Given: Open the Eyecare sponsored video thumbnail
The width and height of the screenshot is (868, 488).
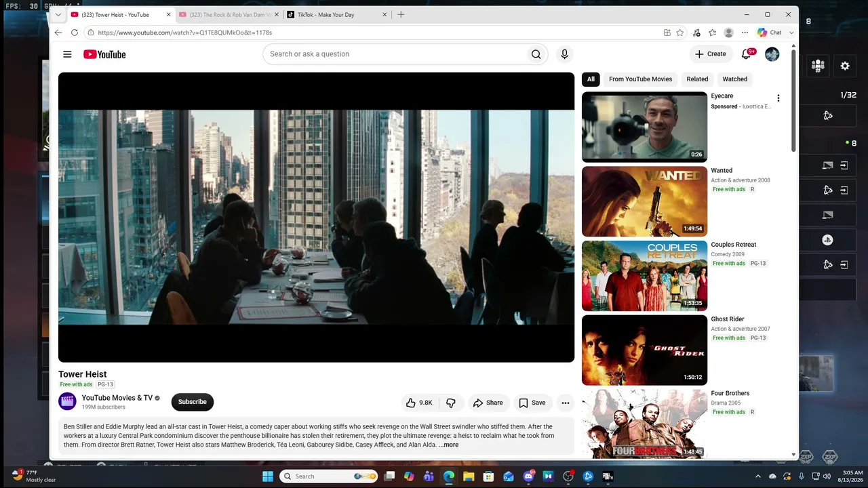Looking at the screenshot, I should [644, 127].
